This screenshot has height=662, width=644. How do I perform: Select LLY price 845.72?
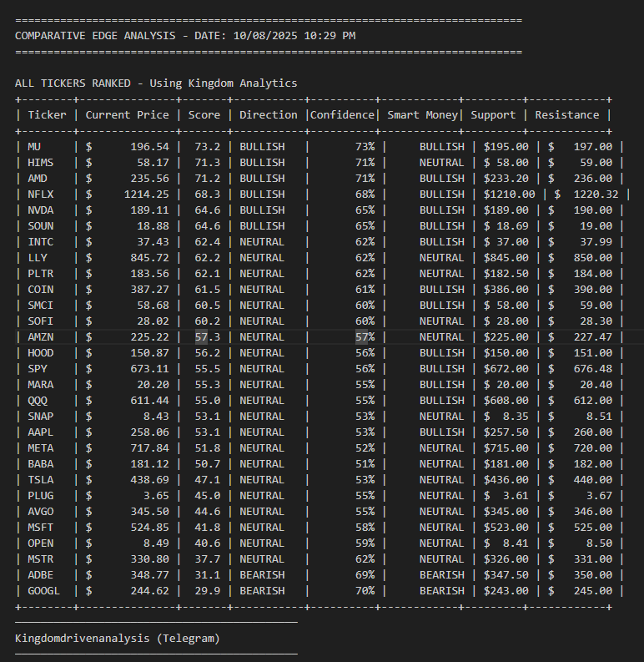pyautogui.click(x=150, y=258)
